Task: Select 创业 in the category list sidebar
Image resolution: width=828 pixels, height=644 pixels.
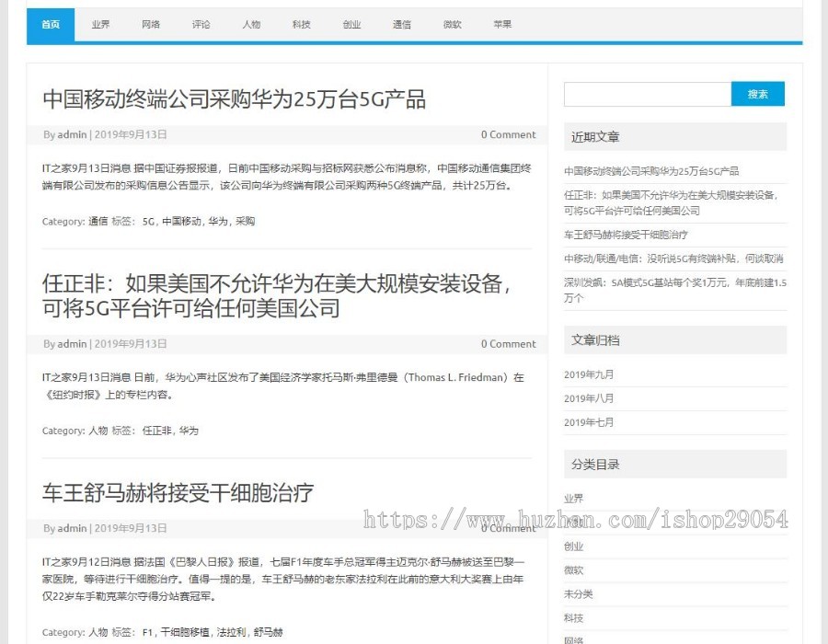Action: click(573, 546)
